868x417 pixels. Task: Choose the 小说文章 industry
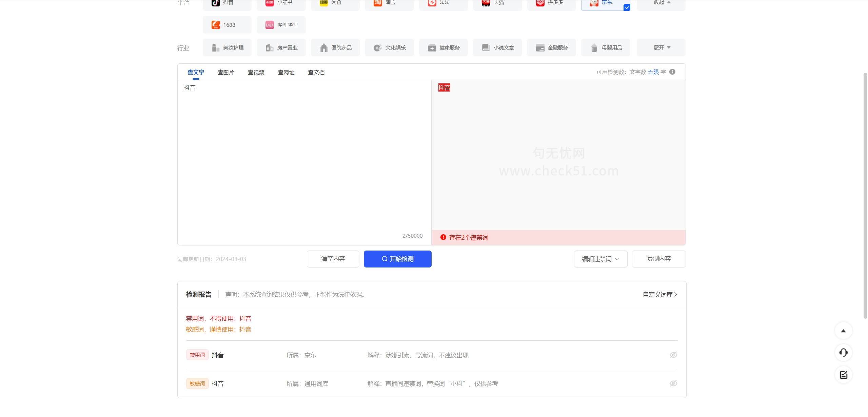pyautogui.click(x=497, y=47)
